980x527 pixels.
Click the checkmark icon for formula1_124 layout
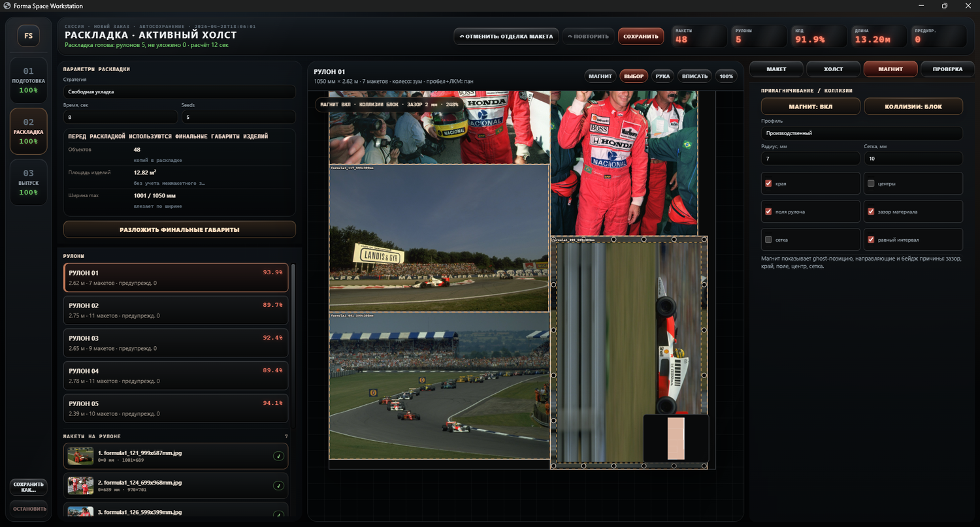pos(278,486)
